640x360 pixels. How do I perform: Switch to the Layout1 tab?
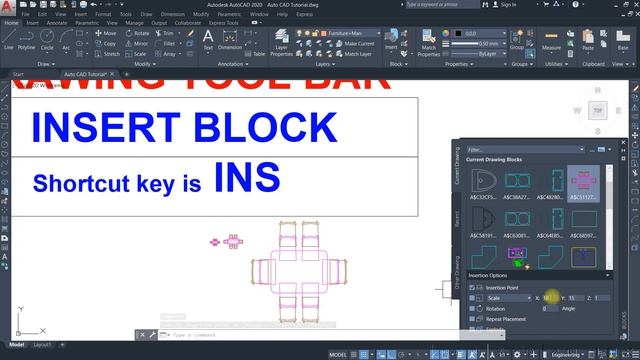[x=42, y=345]
